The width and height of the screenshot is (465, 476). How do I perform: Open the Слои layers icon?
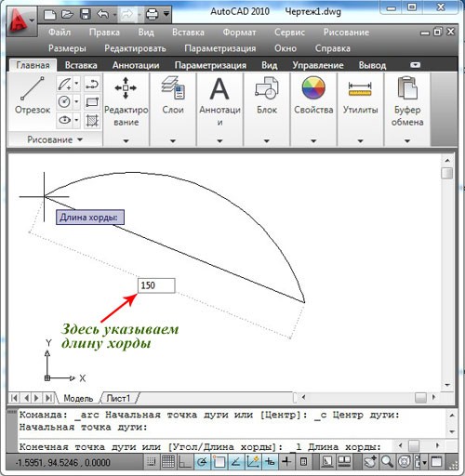173,88
